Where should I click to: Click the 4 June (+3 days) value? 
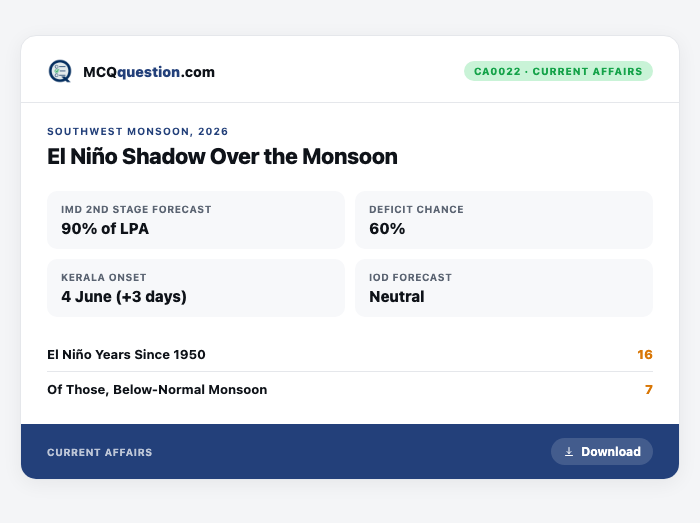124,297
